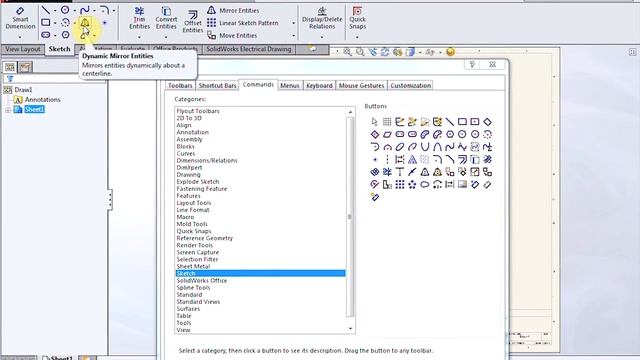Viewport: 640px width, 360px height.
Task: Open the Mouse Gestures tab
Action: (361, 85)
